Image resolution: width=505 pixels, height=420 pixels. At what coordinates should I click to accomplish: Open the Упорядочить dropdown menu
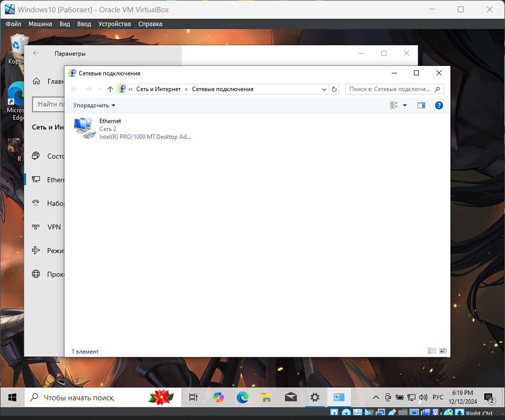pyautogui.click(x=94, y=105)
